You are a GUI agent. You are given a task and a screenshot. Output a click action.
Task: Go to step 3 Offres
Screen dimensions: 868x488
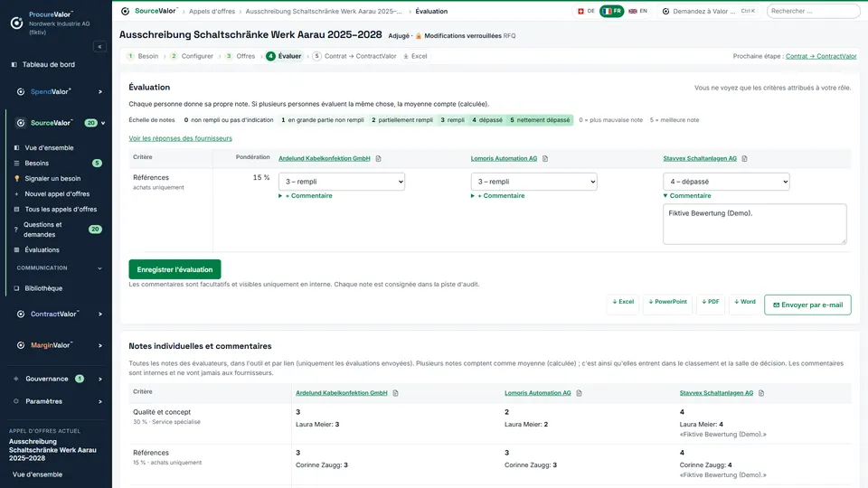[241, 56]
